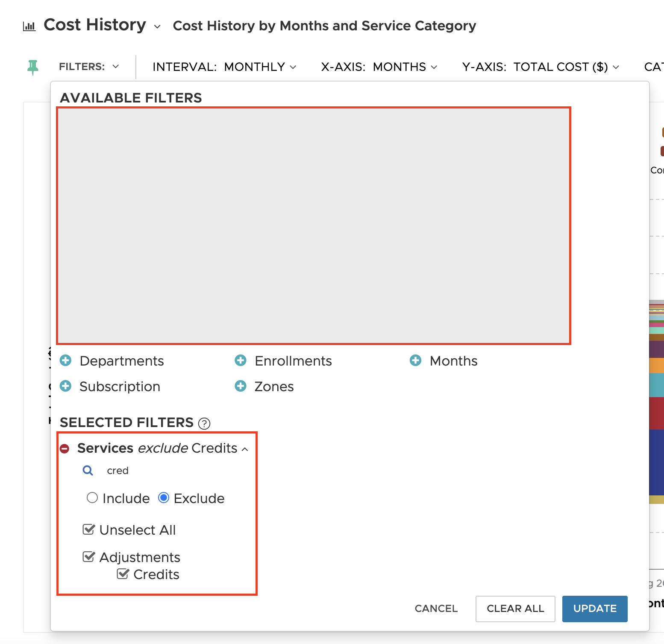Open the Interval Monthly dropdown
664x644 pixels.
pos(224,67)
